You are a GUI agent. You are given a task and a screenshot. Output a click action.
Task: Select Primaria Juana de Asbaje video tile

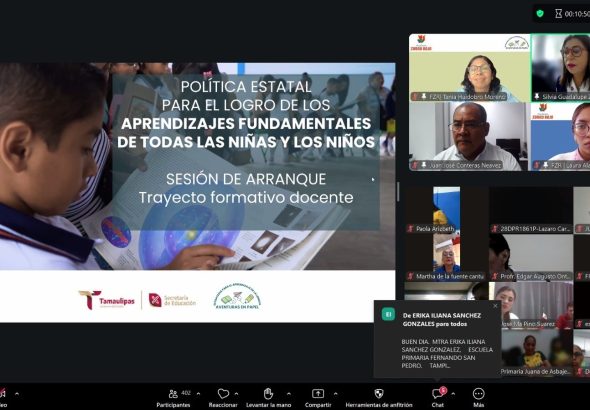pos(537,352)
